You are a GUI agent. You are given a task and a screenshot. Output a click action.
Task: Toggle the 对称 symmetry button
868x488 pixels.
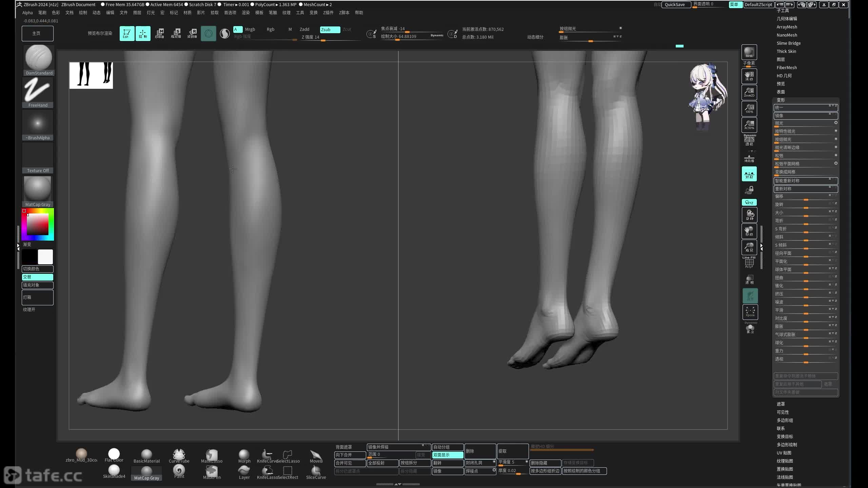[749, 174]
